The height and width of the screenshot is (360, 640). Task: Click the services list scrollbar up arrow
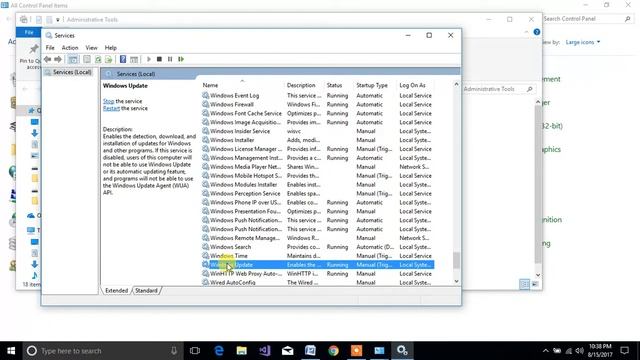456,84
